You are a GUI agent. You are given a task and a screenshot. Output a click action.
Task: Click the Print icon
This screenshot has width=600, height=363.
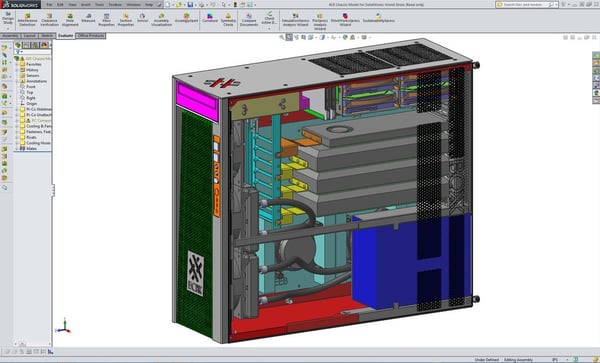pos(201,5)
